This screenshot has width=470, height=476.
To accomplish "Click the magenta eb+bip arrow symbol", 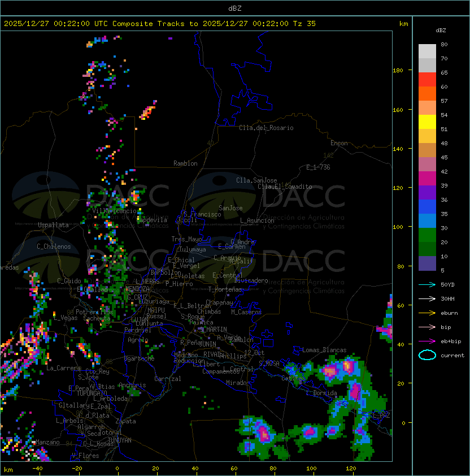I will pos(427,341).
